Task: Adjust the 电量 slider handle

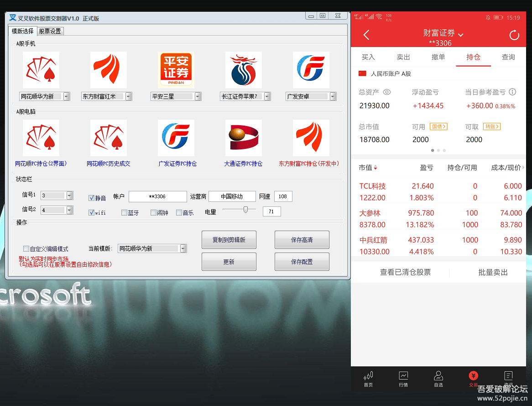Action: (x=245, y=210)
